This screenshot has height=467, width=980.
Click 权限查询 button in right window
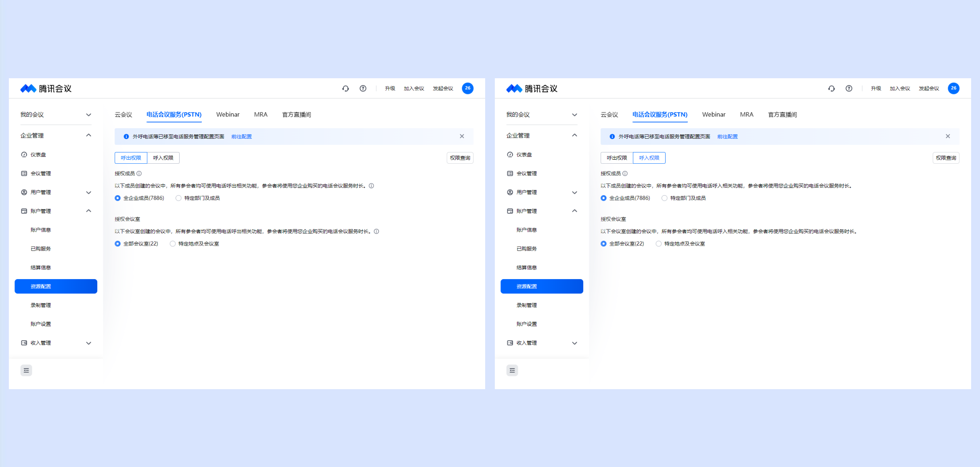point(946,158)
